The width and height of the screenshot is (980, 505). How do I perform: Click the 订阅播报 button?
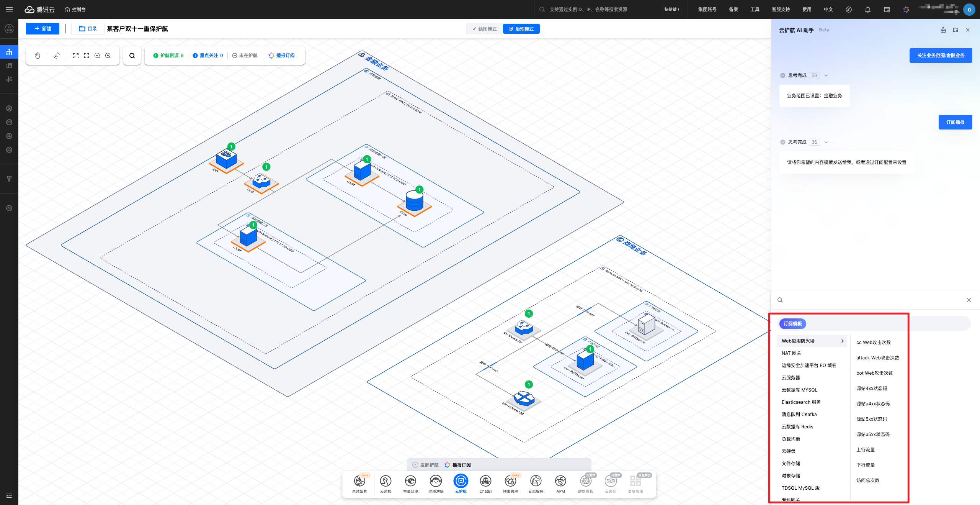pos(955,122)
